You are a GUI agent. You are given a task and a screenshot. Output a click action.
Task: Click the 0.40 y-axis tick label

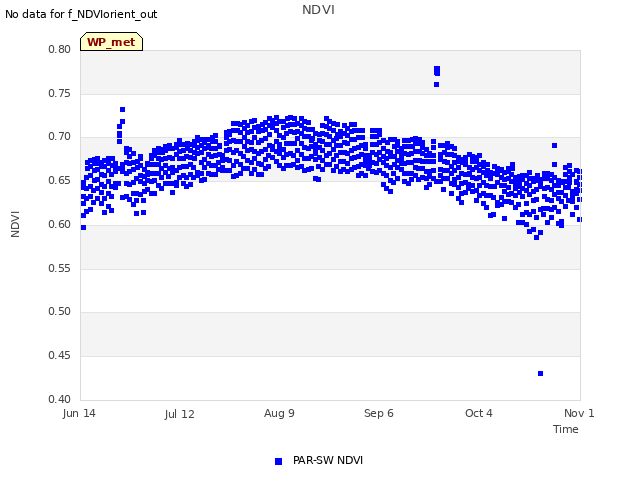pos(59,399)
